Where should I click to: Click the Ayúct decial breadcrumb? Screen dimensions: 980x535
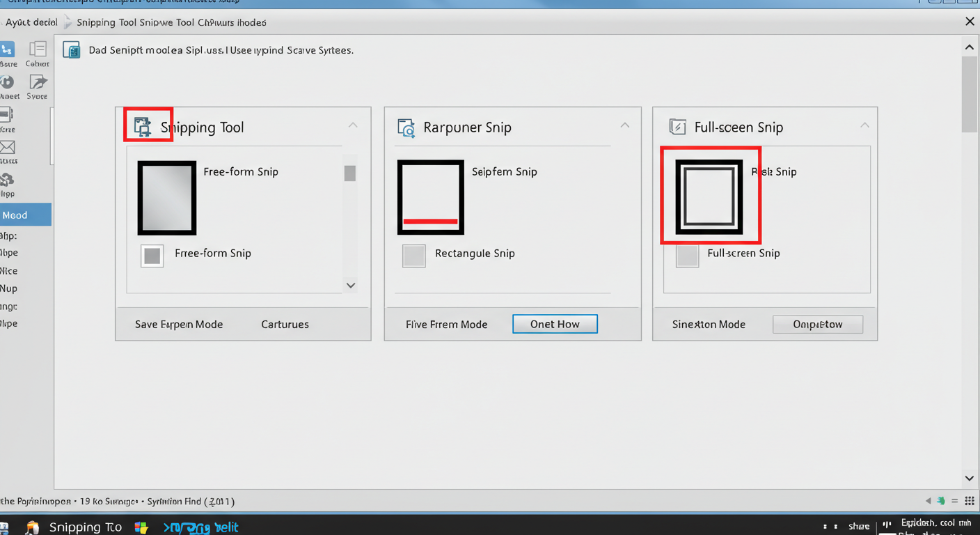[31, 22]
